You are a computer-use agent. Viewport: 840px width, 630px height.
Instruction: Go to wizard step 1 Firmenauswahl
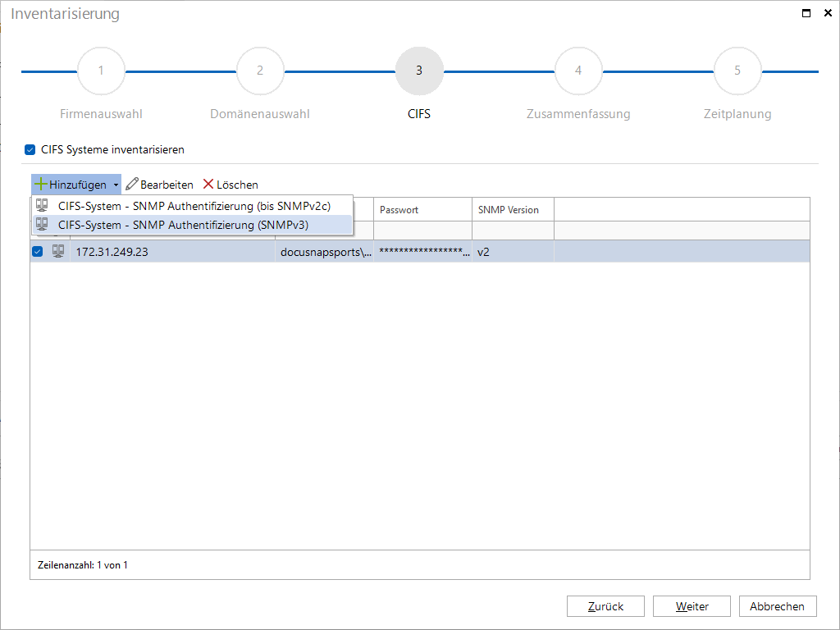coord(101,71)
